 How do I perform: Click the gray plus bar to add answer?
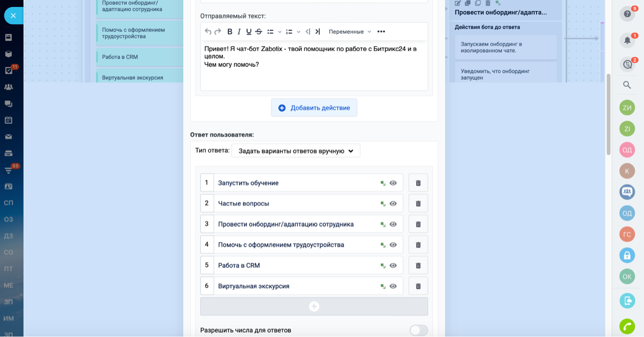314,306
